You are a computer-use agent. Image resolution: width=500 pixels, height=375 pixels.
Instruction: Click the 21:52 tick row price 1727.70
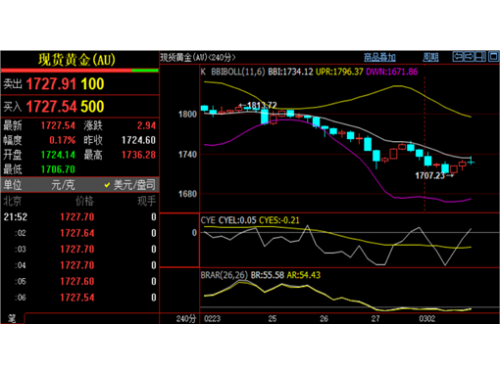[77, 217]
